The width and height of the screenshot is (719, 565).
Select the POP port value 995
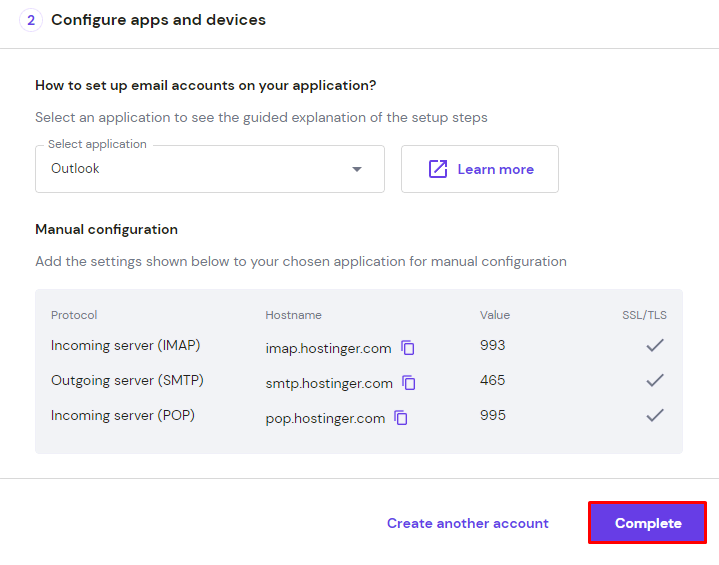[493, 415]
